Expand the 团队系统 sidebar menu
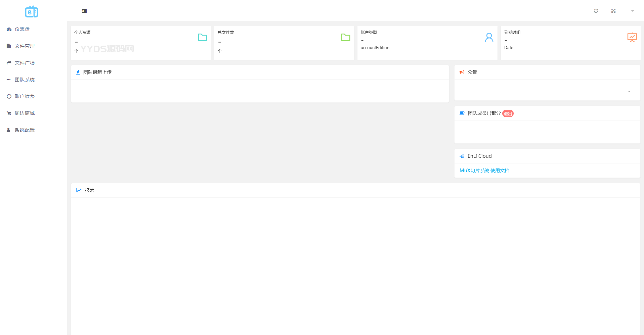The width and height of the screenshot is (644, 335). pyautogui.click(x=25, y=80)
